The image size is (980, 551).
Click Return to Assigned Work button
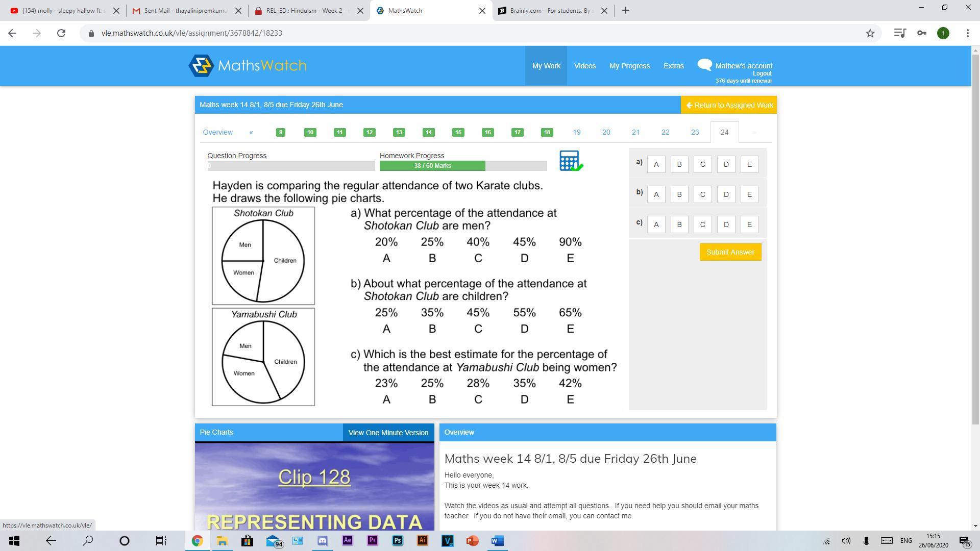(x=729, y=105)
